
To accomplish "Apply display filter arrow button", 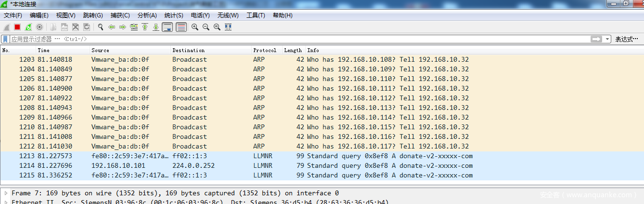I will click(597, 39).
